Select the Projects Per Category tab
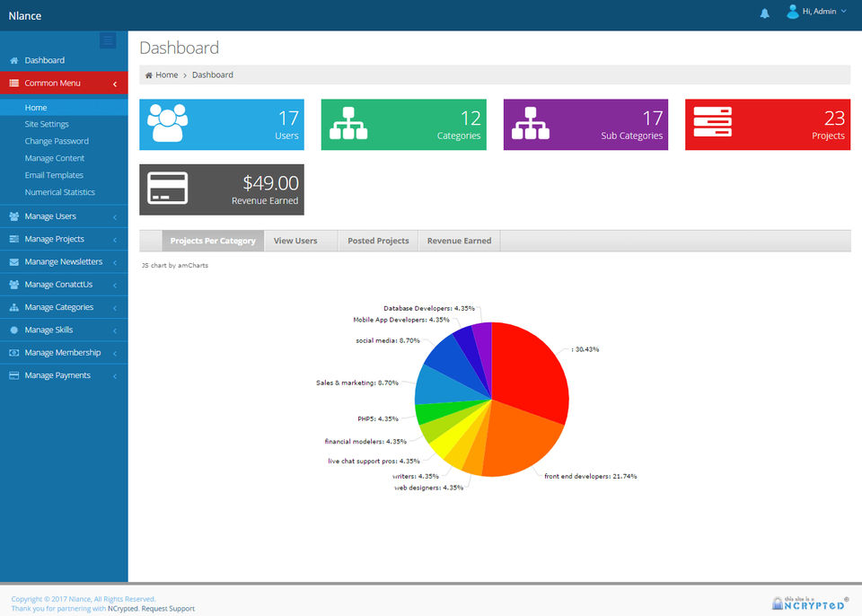This screenshot has height=616, width=862. click(213, 241)
